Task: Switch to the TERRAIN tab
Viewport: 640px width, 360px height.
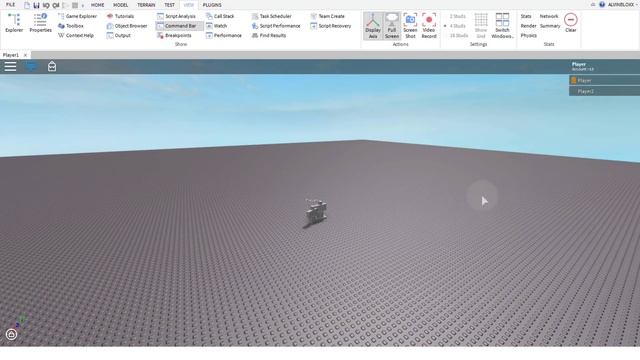Action: (x=146, y=5)
